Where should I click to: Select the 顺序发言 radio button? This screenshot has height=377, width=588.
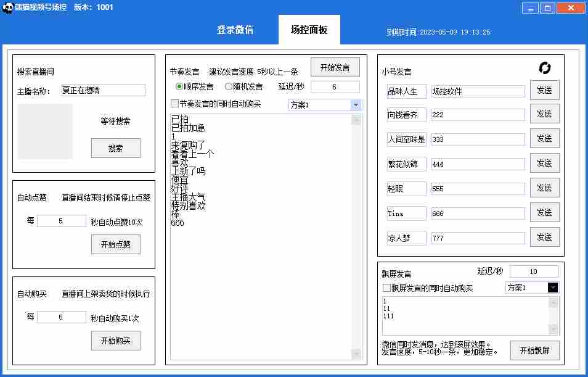coord(179,87)
